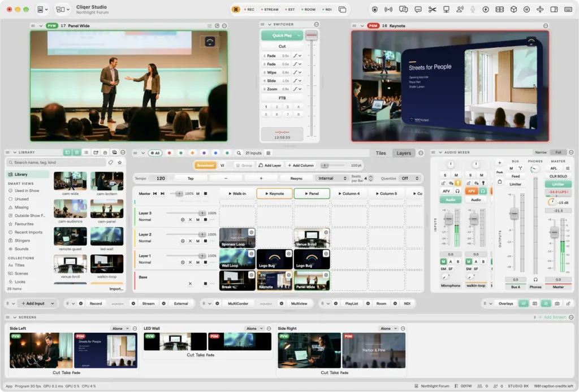The height and width of the screenshot is (392, 579).
Task: Collapse the Library panel chevron
Action: point(15,153)
